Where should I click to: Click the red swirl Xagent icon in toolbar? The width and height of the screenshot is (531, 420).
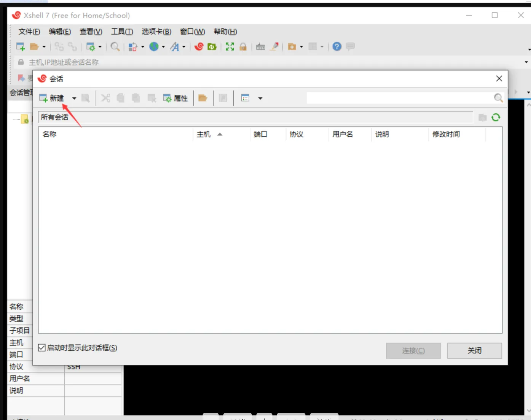(199, 47)
